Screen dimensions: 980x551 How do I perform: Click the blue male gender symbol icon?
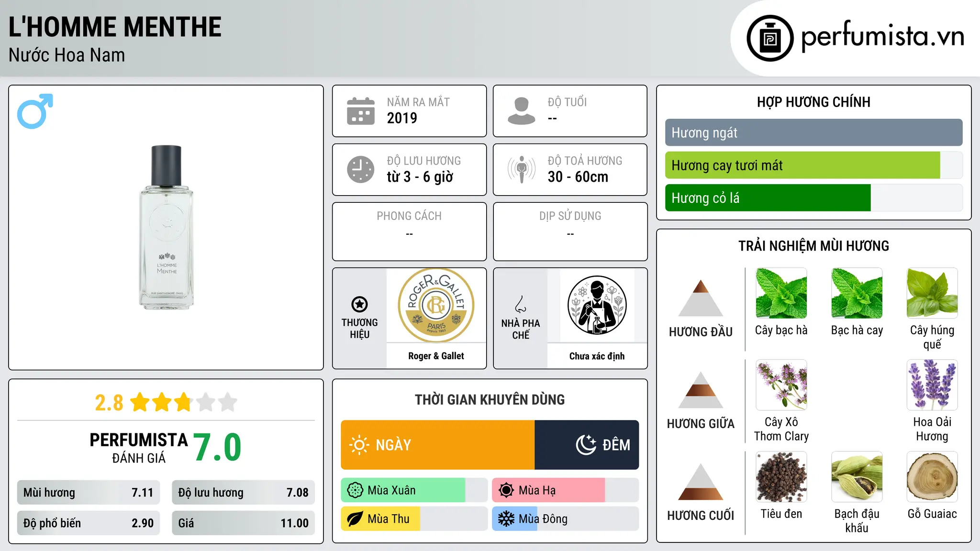point(35,111)
